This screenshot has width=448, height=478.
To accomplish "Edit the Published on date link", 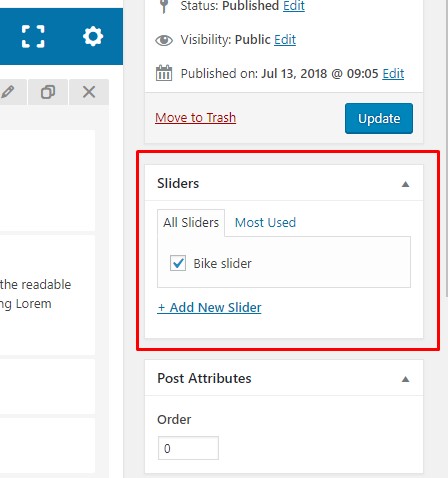I will click(x=393, y=73).
